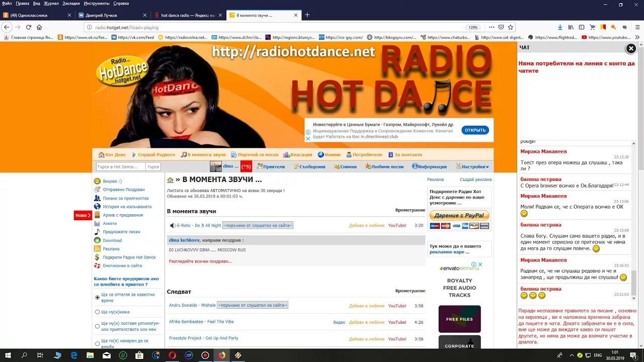This screenshot has height=362, width=644.
Task: Click the smiley icon next to Вицове
Action: click(97, 181)
